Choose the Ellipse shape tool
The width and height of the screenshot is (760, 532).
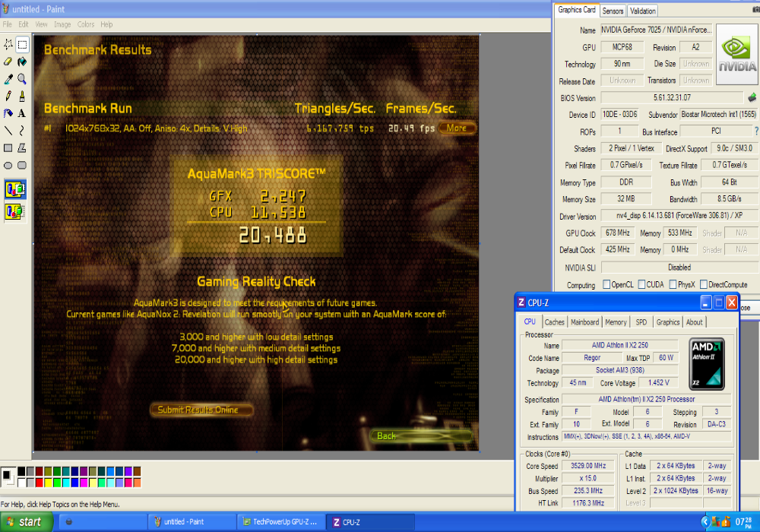coord(8,165)
